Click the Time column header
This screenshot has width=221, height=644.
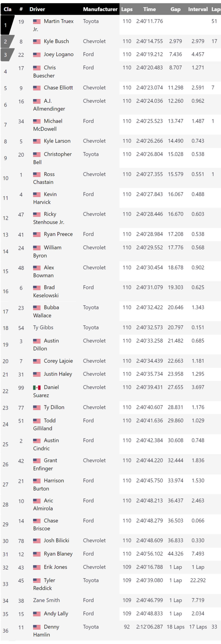tap(149, 9)
